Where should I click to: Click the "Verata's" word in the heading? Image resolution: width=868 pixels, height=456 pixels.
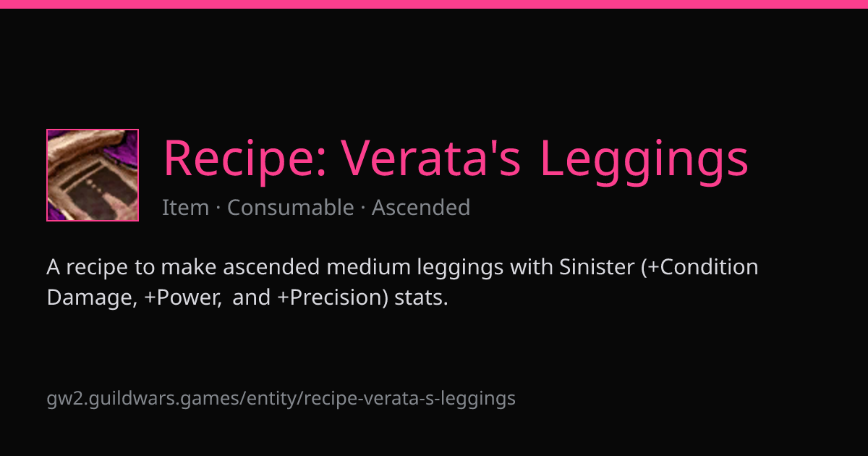(431, 159)
